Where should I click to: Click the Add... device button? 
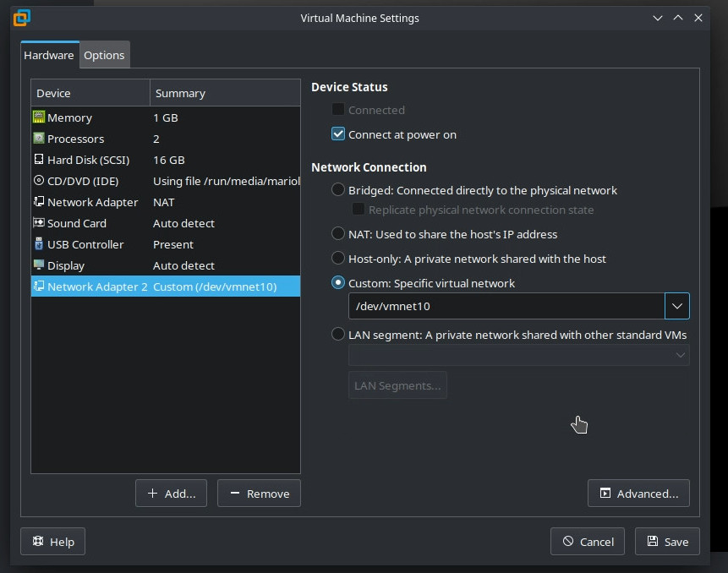[171, 494]
